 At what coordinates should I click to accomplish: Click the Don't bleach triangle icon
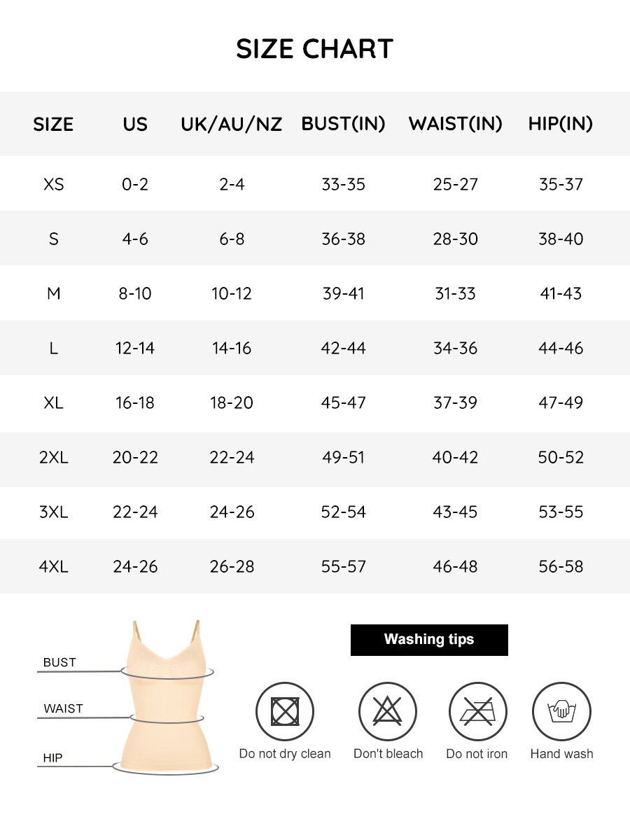coord(388,712)
